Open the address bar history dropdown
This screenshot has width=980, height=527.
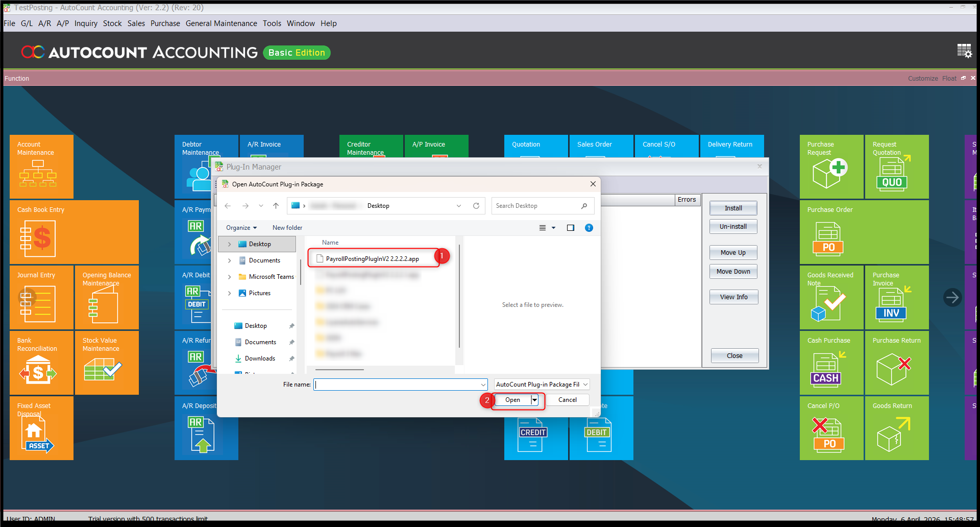click(x=459, y=206)
